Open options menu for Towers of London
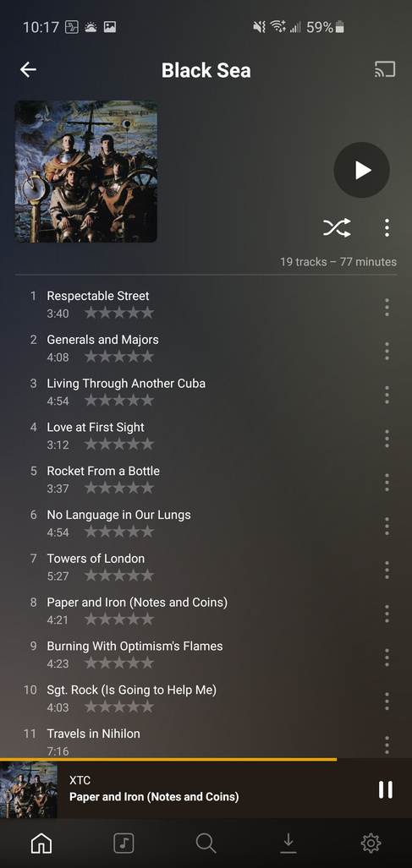Screen dimensions: 412x868 387,570
